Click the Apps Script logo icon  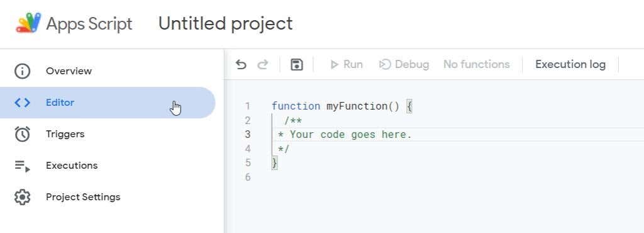29,23
